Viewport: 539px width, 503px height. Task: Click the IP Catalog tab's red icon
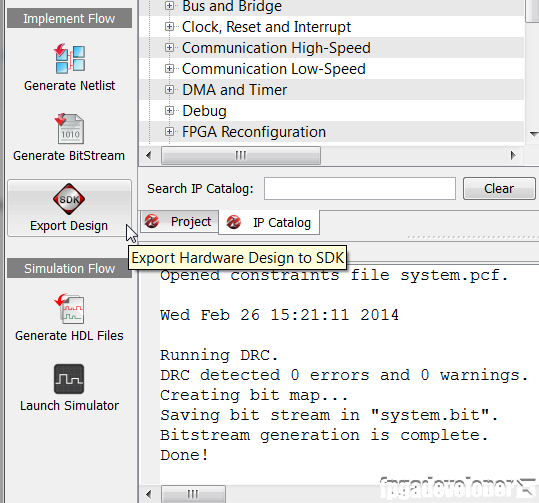click(x=234, y=222)
